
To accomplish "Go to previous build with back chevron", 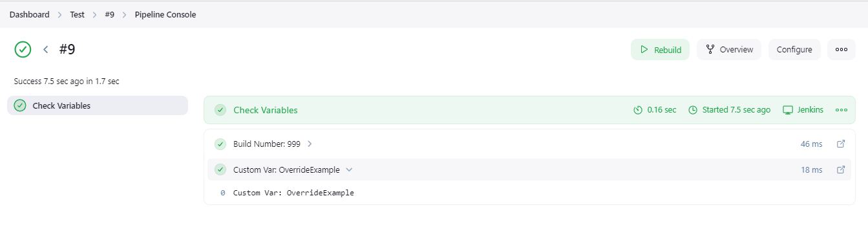I will pos(45,49).
